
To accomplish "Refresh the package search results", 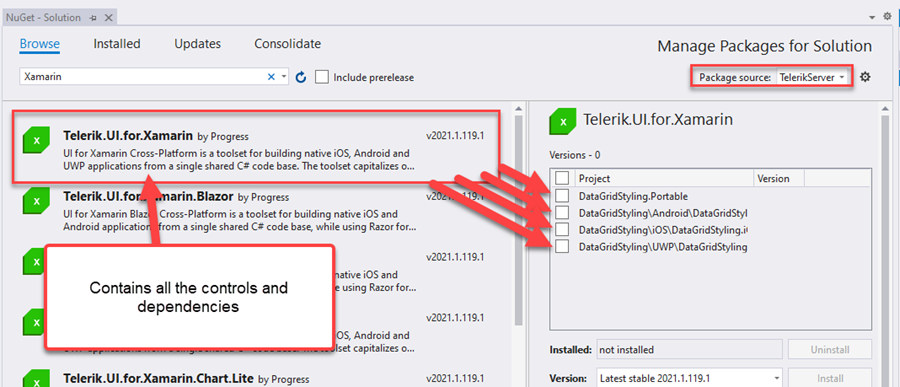I will [x=301, y=77].
